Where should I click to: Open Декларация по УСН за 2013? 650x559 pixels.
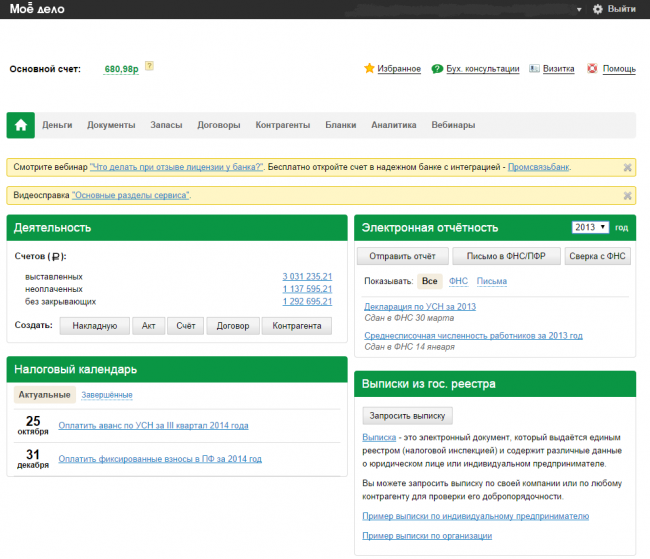pyautogui.click(x=420, y=307)
